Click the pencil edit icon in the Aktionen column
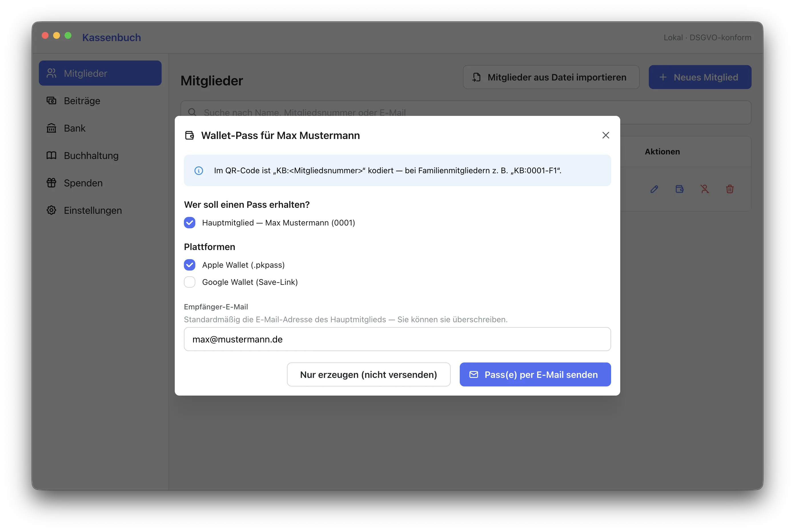 (654, 189)
